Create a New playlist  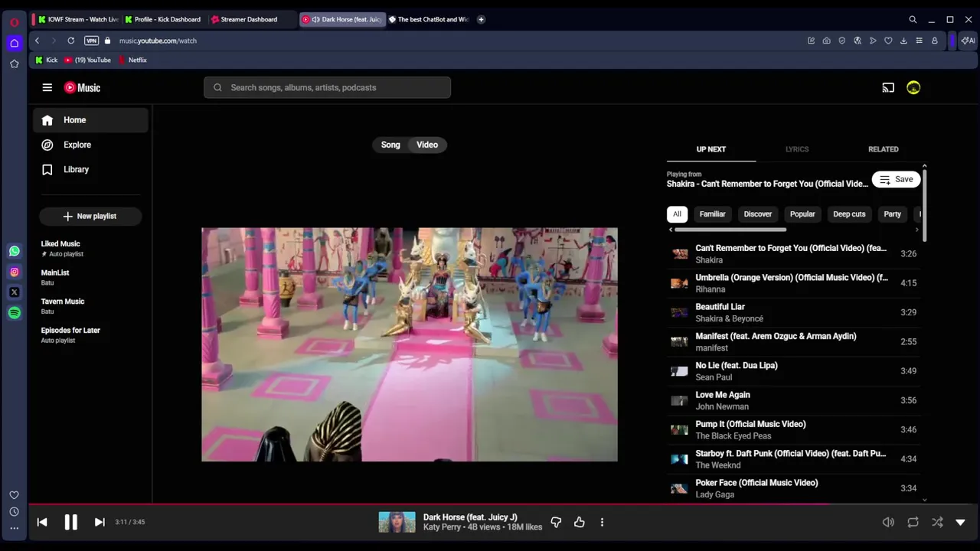[90, 217]
